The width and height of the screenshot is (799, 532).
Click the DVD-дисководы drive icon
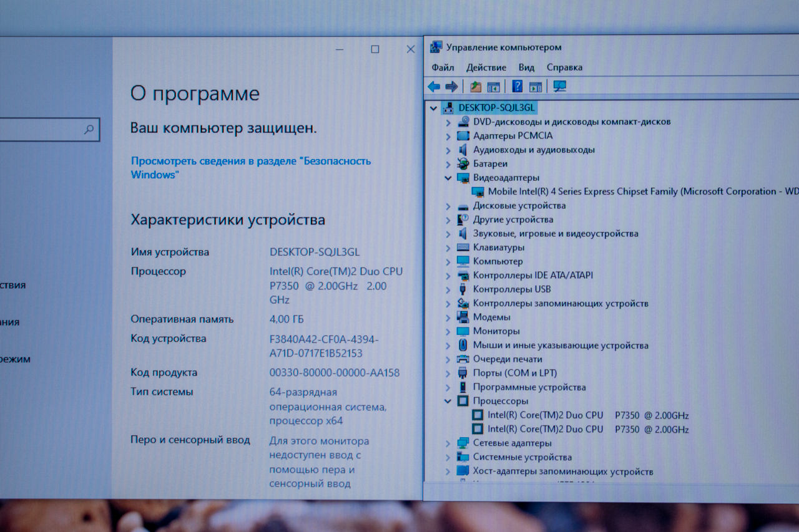coord(463,122)
